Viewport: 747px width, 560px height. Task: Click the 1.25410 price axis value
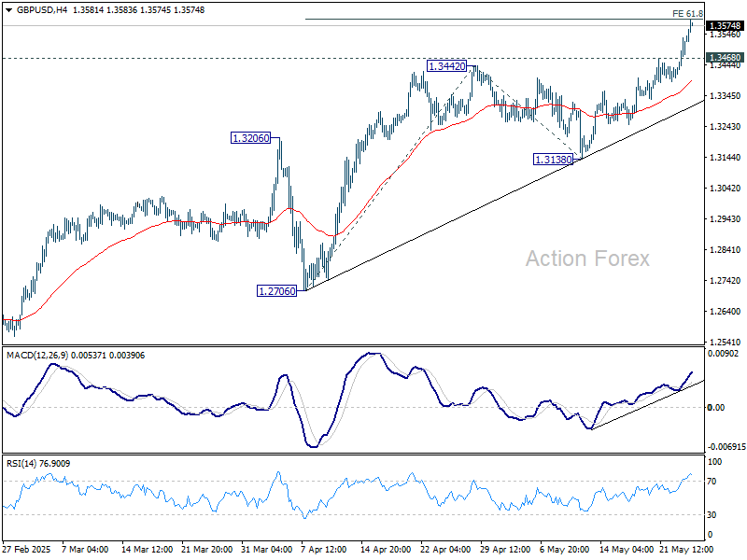[726, 342]
